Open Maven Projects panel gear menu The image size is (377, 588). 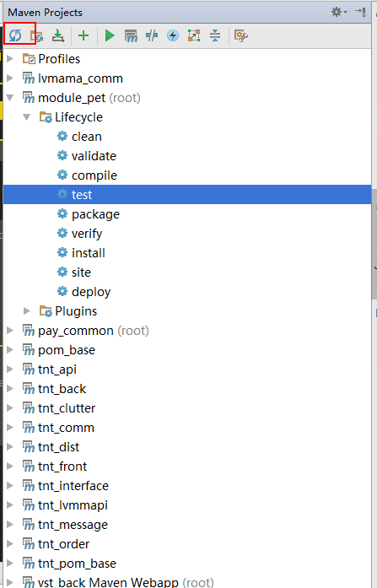click(x=339, y=12)
